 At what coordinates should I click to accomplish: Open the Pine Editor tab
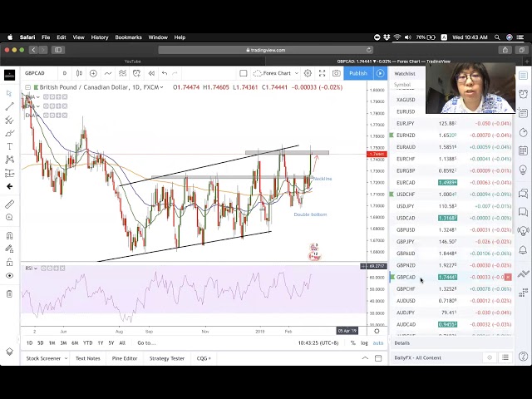coord(124,358)
